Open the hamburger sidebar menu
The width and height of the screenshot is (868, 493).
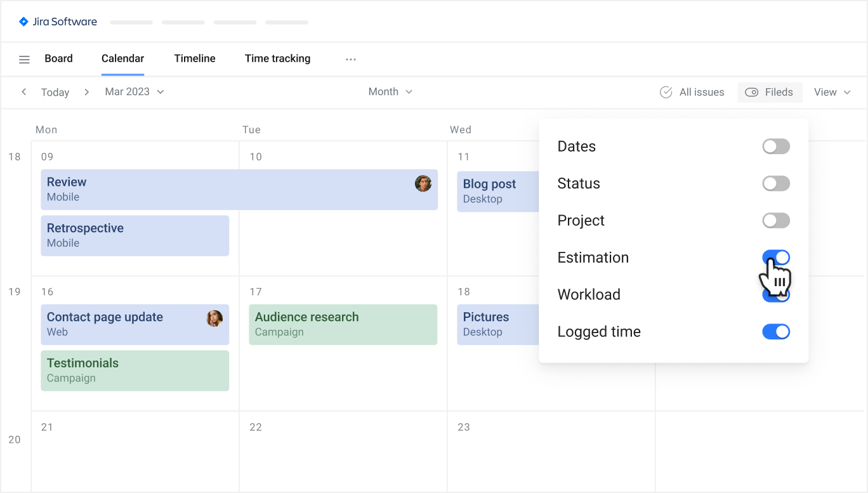click(24, 60)
